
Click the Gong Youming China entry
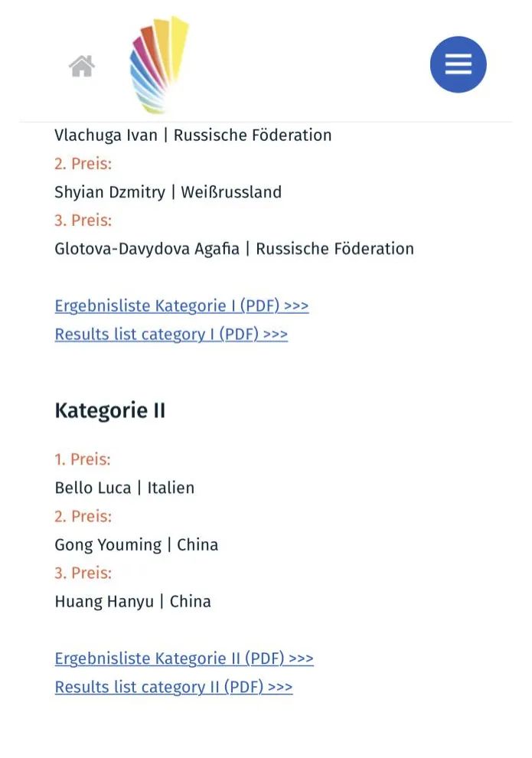pyautogui.click(x=136, y=544)
